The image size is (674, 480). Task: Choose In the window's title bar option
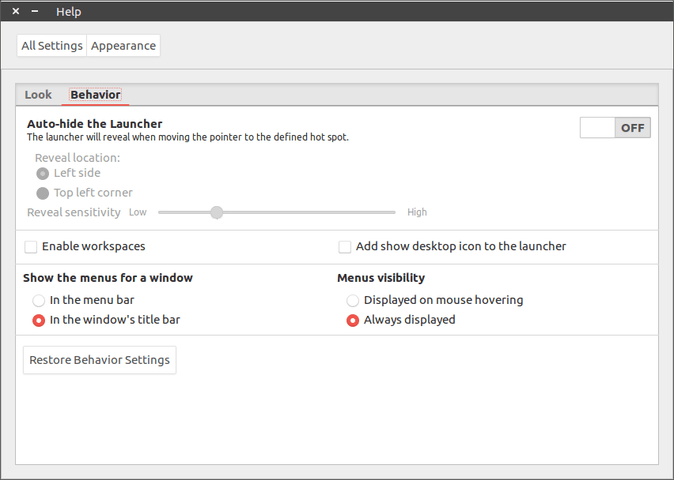tap(39, 320)
